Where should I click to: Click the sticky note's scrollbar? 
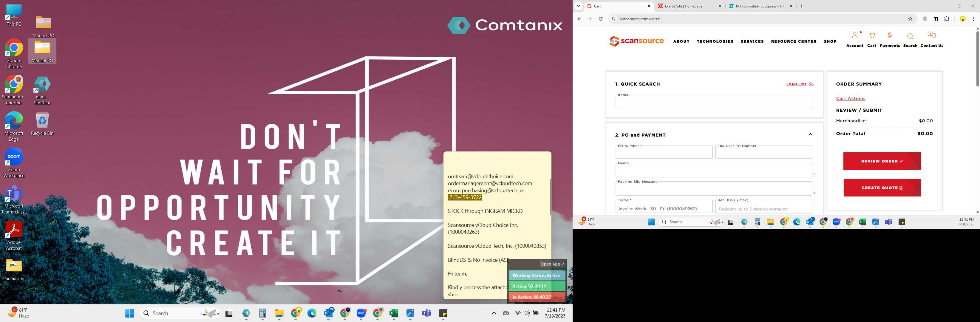tap(550, 196)
